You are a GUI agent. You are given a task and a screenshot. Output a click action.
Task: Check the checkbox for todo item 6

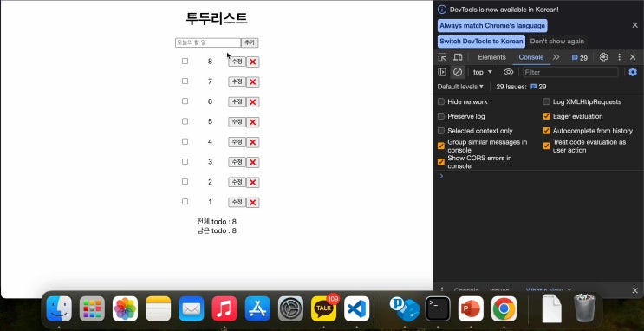[185, 101]
